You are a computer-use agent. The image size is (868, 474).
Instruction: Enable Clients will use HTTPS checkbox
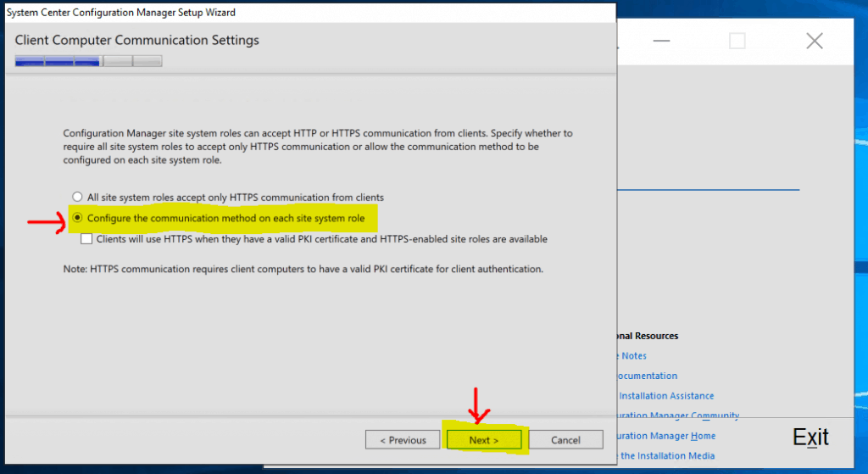86,238
